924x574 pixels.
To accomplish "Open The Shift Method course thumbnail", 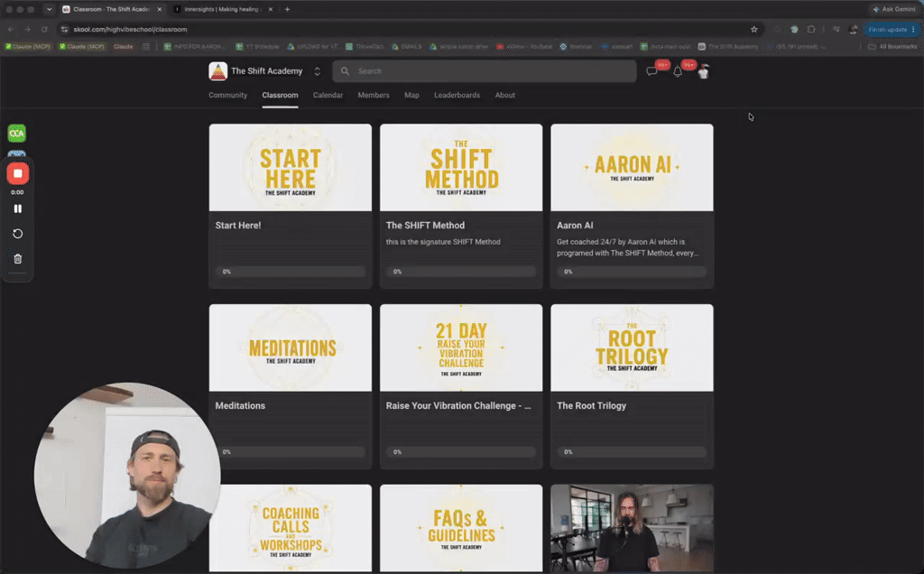I will pos(461,167).
